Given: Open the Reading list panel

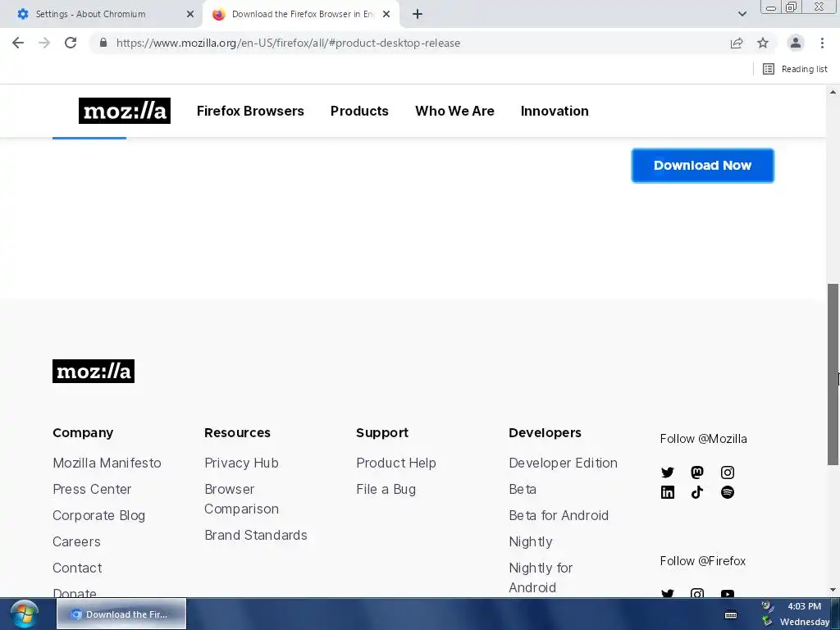Looking at the screenshot, I should pyautogui.click(x=795, y=69).
